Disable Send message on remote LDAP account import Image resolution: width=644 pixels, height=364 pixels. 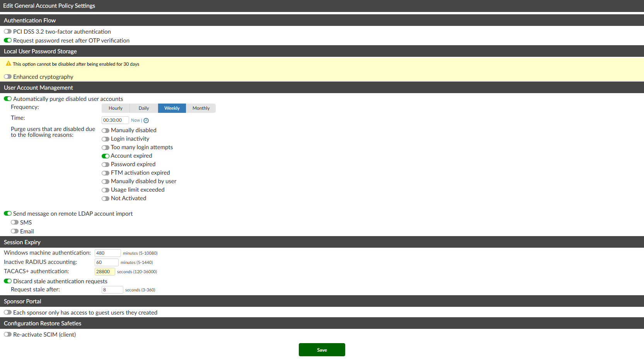(x=8, y=214)
